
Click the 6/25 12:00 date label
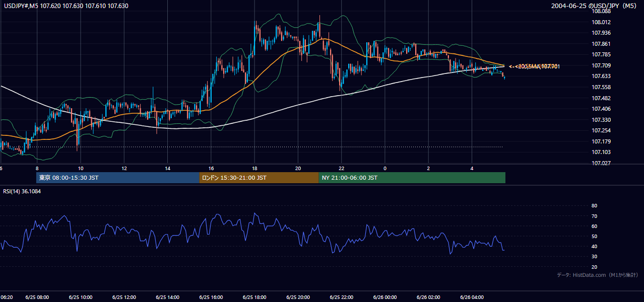coord(124,297)
